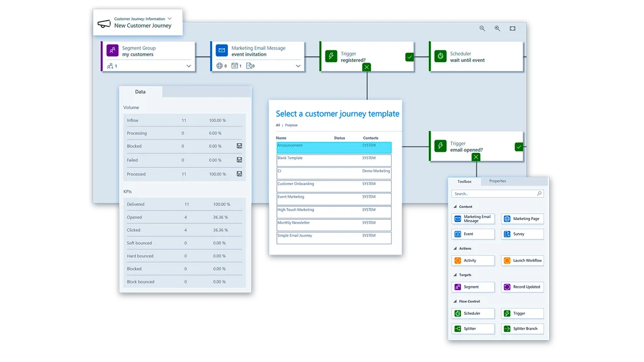Click the zoom in magnifier icon

[497, 28]
